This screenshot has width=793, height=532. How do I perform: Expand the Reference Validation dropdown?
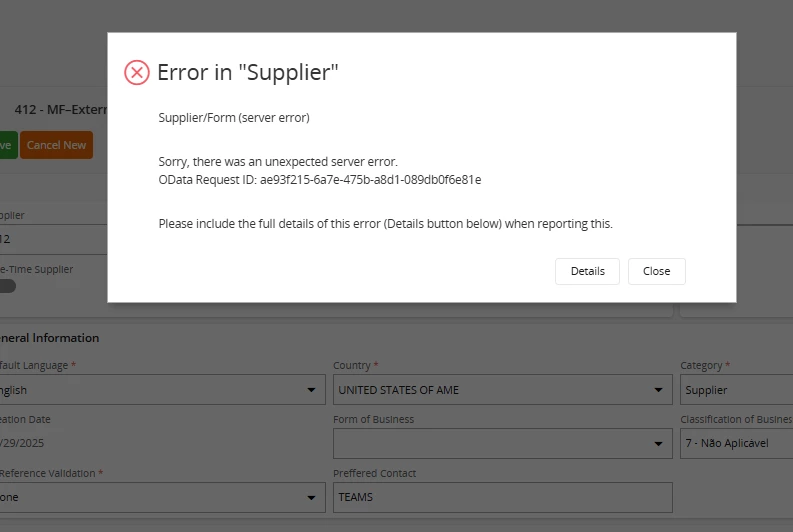tap(162, 498)
